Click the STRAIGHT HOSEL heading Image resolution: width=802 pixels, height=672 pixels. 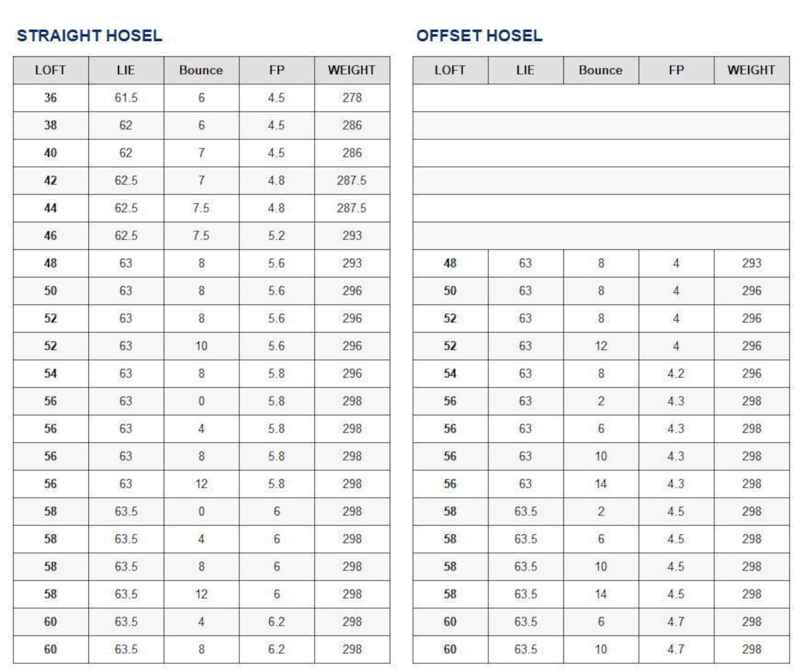(90, 36)
